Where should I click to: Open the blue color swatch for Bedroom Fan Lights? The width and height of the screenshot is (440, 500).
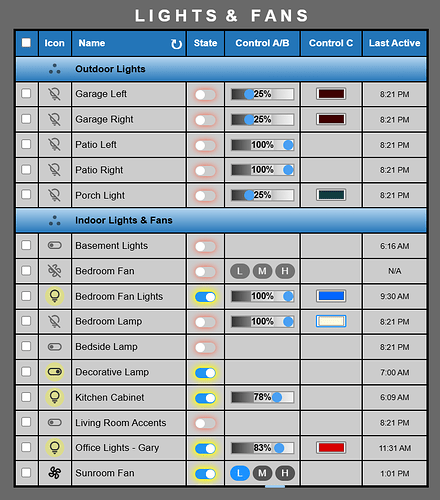point(331,296)
